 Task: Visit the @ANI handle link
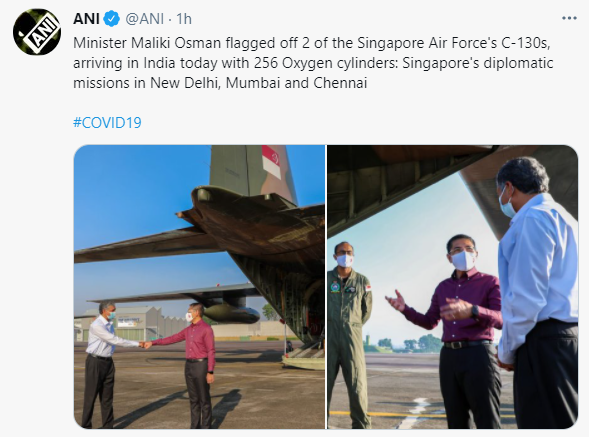(x=144, y=18)
